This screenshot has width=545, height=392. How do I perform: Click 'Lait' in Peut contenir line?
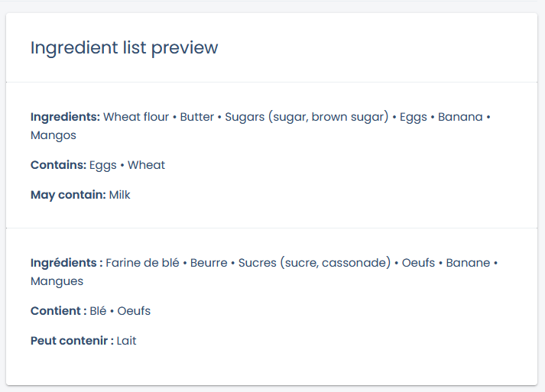point(127,341)
